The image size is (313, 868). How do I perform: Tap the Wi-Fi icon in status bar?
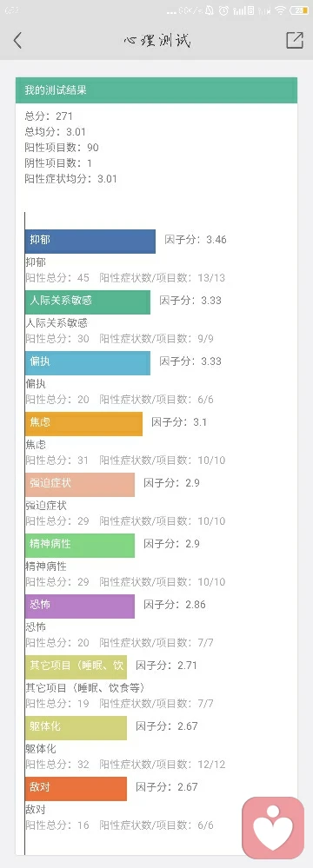pyautogui.click(x=281, y=10)
